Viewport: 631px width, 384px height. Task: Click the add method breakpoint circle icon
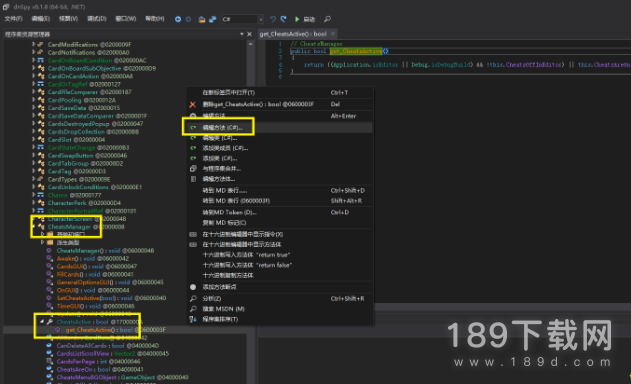[x=193, y=287]
